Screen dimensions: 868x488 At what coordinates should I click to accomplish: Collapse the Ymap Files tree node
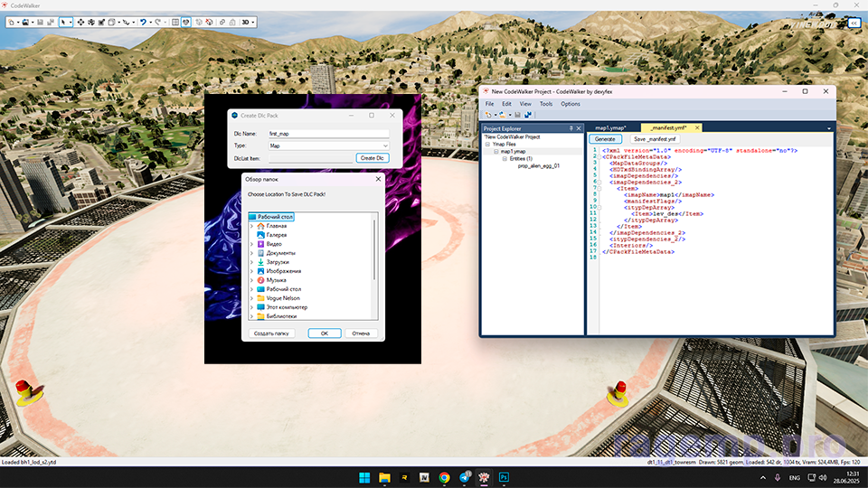pos(487,144)
